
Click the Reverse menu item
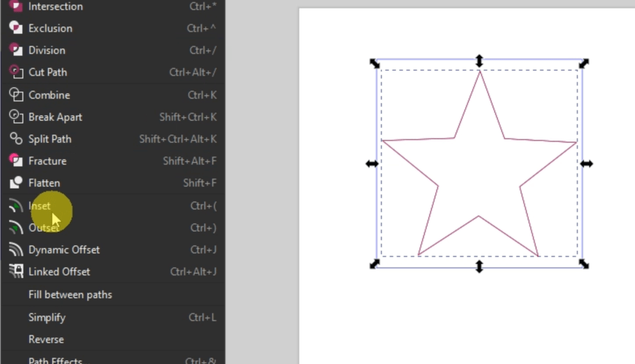[x=46, y=340]
